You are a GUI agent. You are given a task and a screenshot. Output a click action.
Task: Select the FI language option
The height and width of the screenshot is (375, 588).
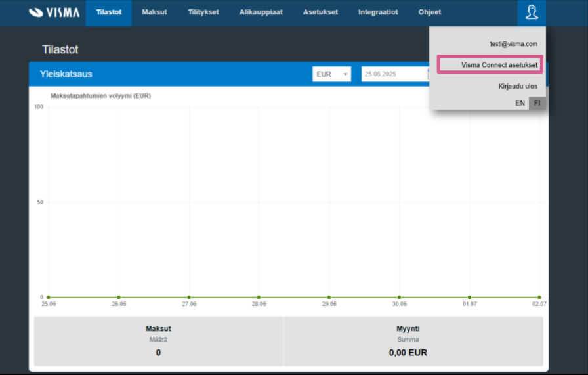pyautogui.click(x=537, y=103)
